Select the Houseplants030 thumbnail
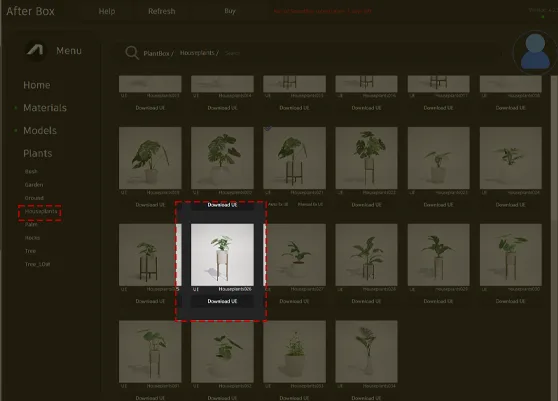 point(511,255)
